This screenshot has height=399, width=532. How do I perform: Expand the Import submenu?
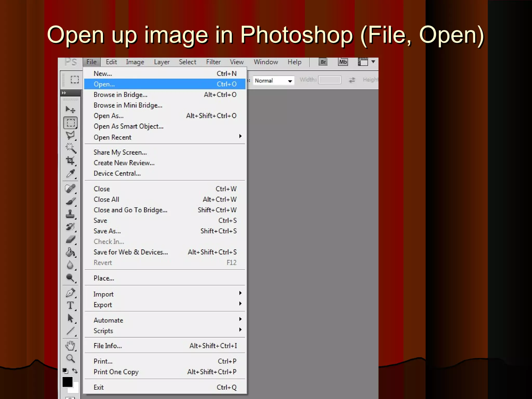pyautogui.click(x=164, y=294)
